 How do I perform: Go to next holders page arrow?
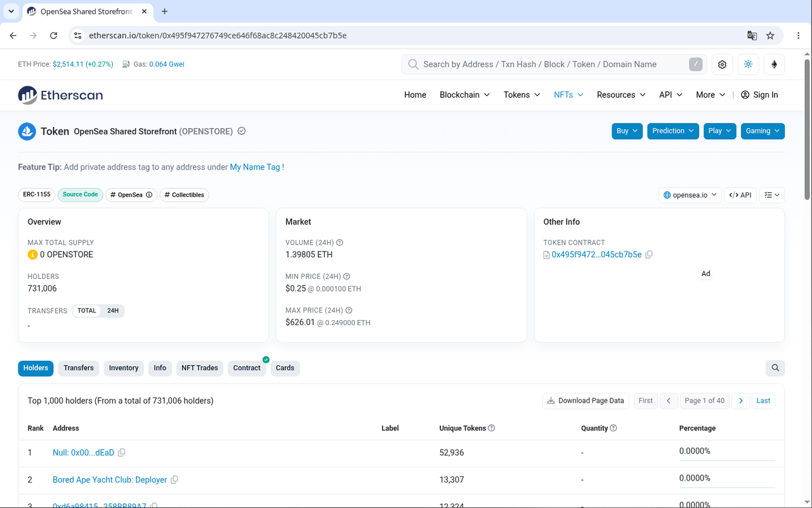[740, 401]
